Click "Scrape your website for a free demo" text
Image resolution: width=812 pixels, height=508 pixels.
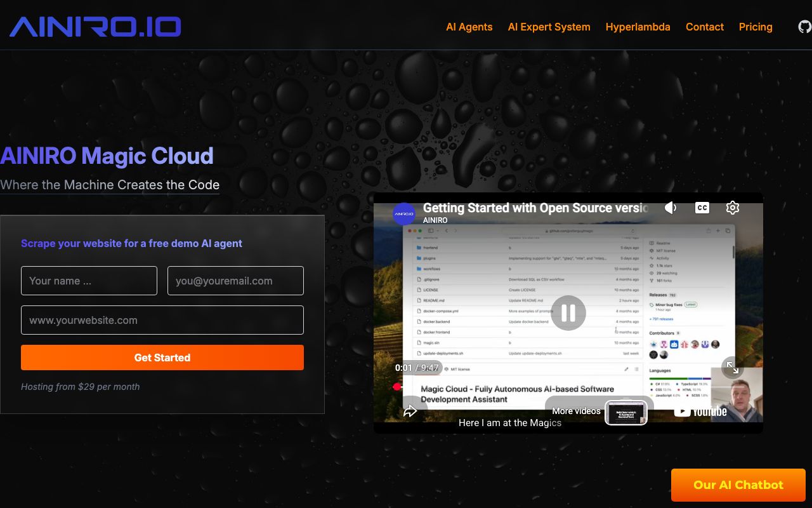(x=132, y=243)
